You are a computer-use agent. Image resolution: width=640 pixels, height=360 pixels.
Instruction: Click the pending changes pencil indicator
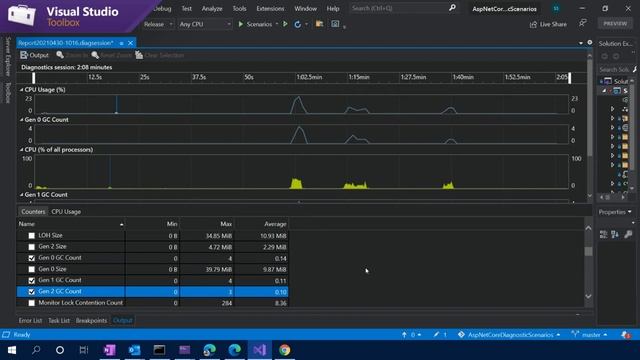pyautogui.click(x=440, y=335)
